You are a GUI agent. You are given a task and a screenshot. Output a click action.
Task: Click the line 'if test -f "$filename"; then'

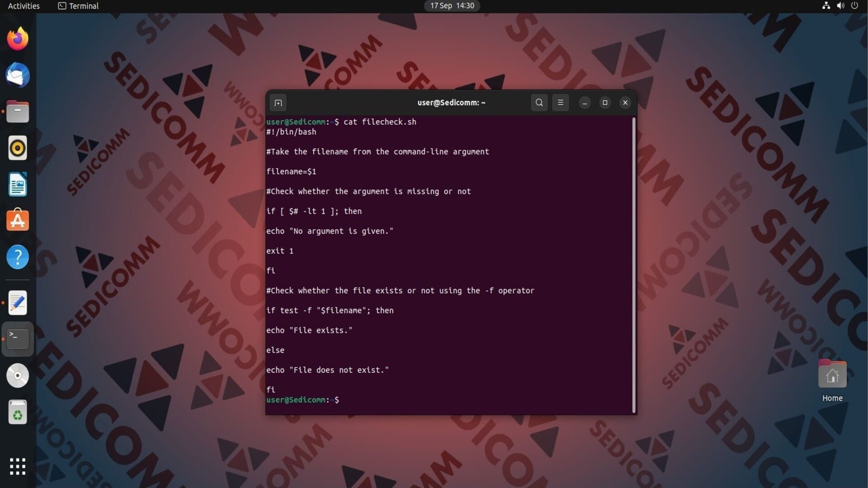330,311
